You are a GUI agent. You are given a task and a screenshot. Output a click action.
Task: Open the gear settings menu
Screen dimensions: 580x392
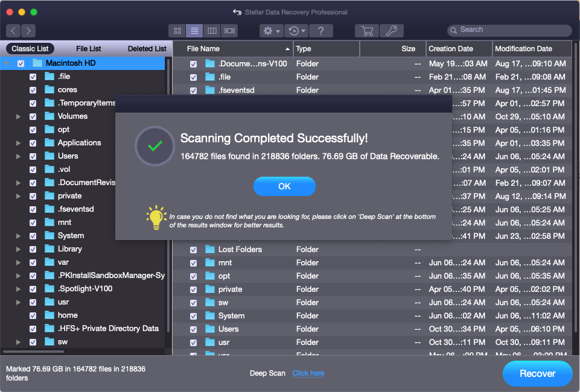point(271,31)
